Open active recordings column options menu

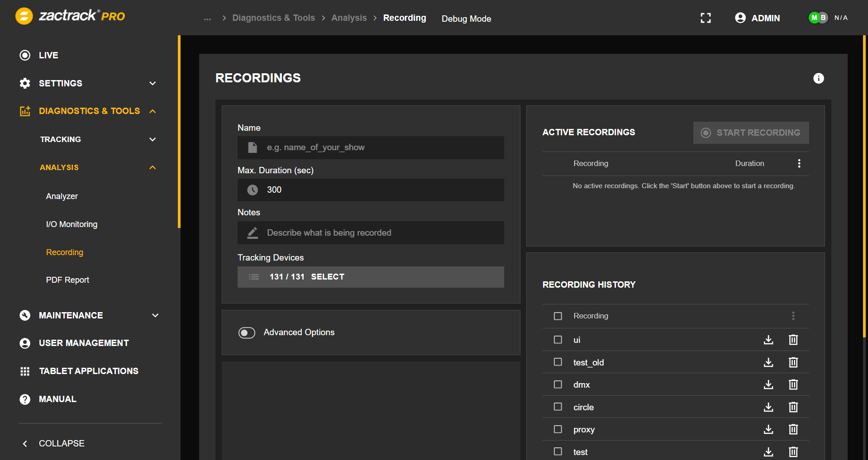coord(799,163)
